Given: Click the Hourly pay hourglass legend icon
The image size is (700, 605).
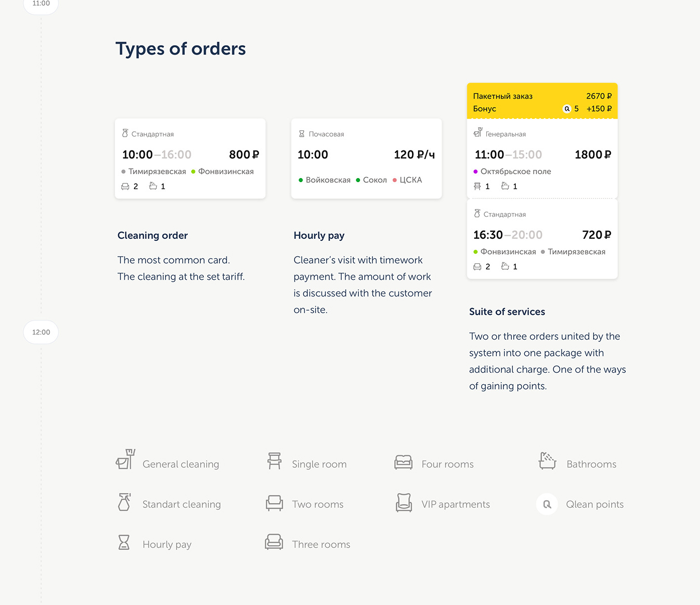Looking at the screenshot, I should [124, 542].
